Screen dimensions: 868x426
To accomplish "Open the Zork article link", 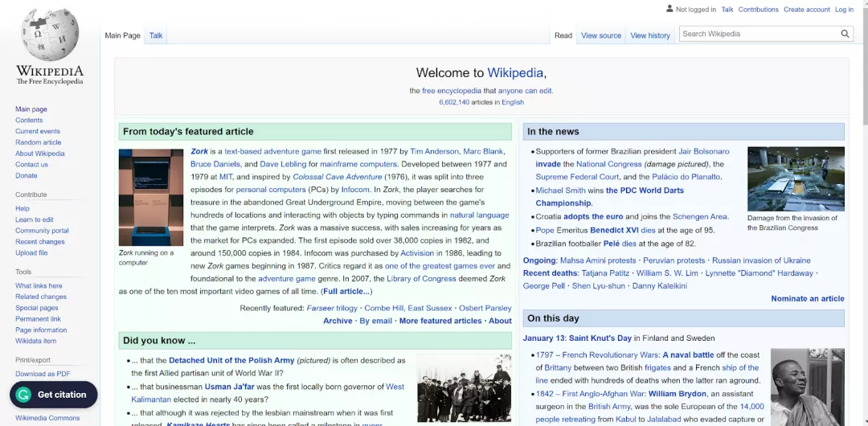I will tap(199, 151).
